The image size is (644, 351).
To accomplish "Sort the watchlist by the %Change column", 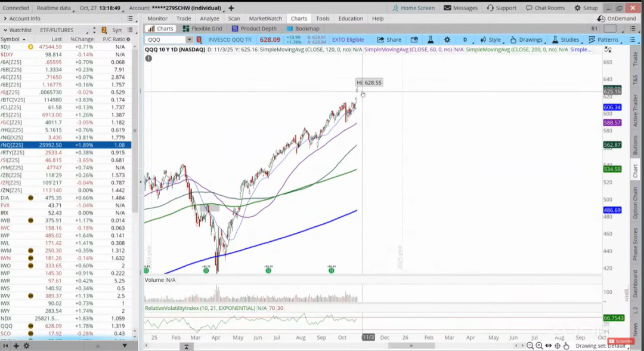I will 82,39.
